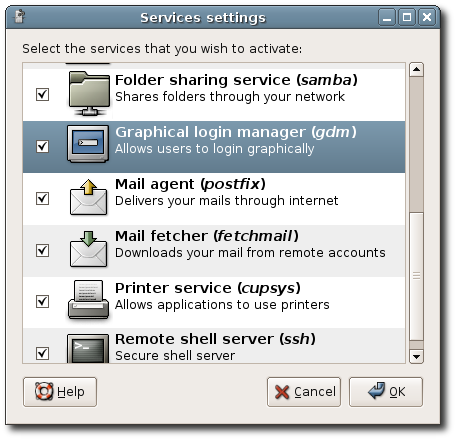
Task: Minimize the Services settings window
Action: pyautogui.click(x=387, y=17)
